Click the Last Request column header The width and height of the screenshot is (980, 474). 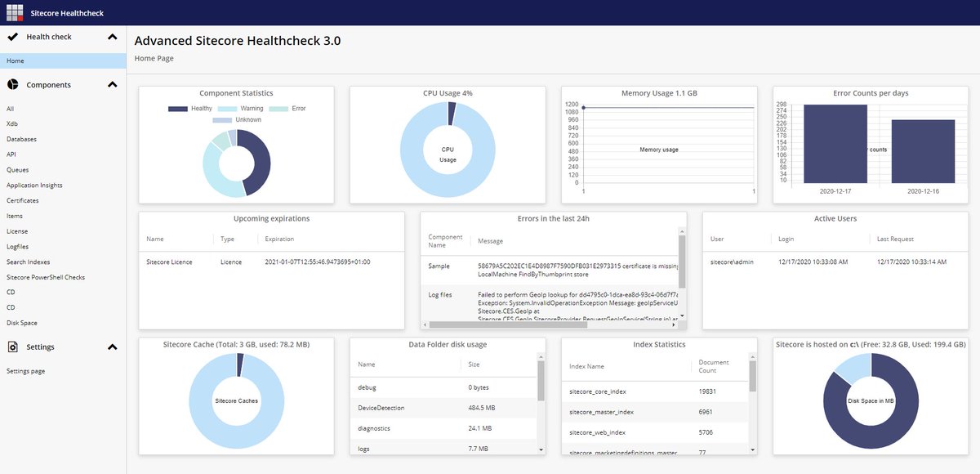point(895,239)
